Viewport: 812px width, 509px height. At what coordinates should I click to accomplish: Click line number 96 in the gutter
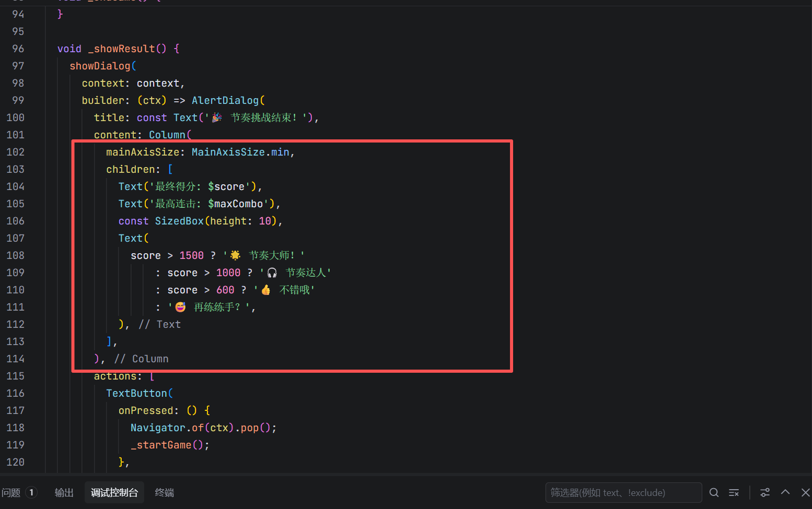point(18,49)
